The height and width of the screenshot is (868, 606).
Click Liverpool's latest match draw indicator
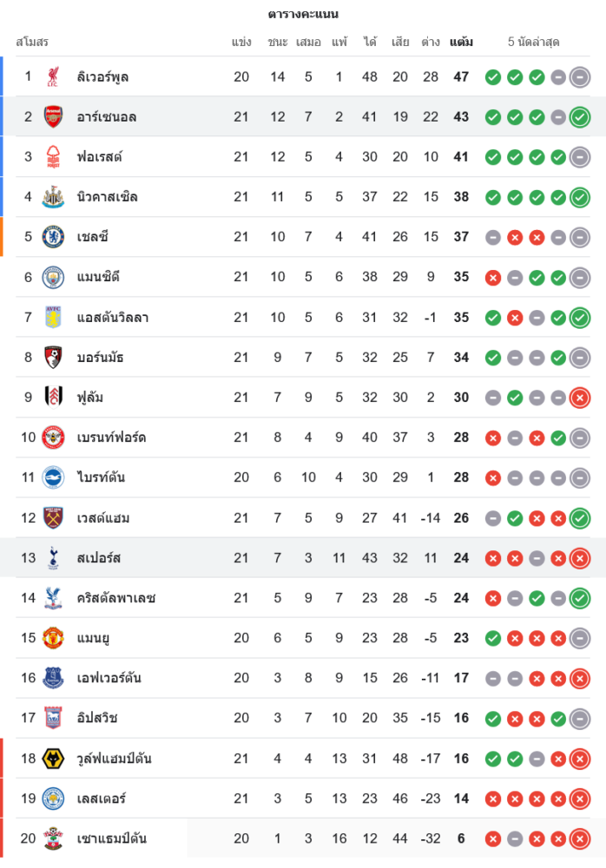pos(580,76)
